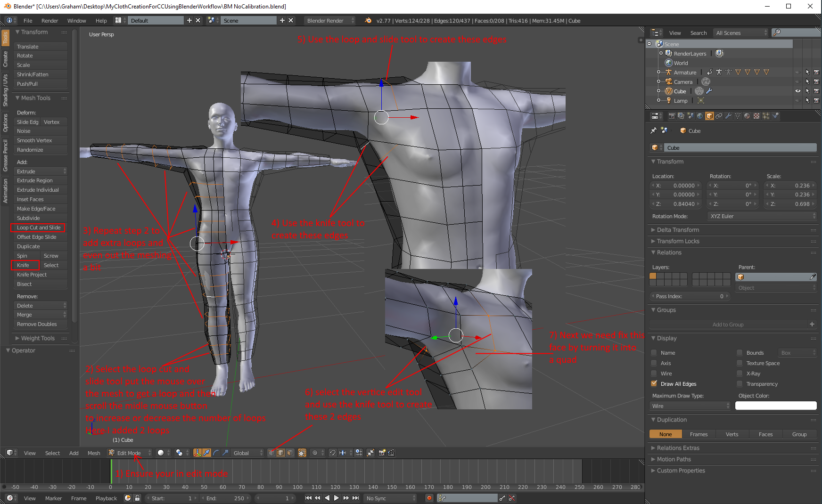The height and width of the screenshot is (504, 822).
Task: Open the Texture properties tab (checker icon)
Action: 756,116
